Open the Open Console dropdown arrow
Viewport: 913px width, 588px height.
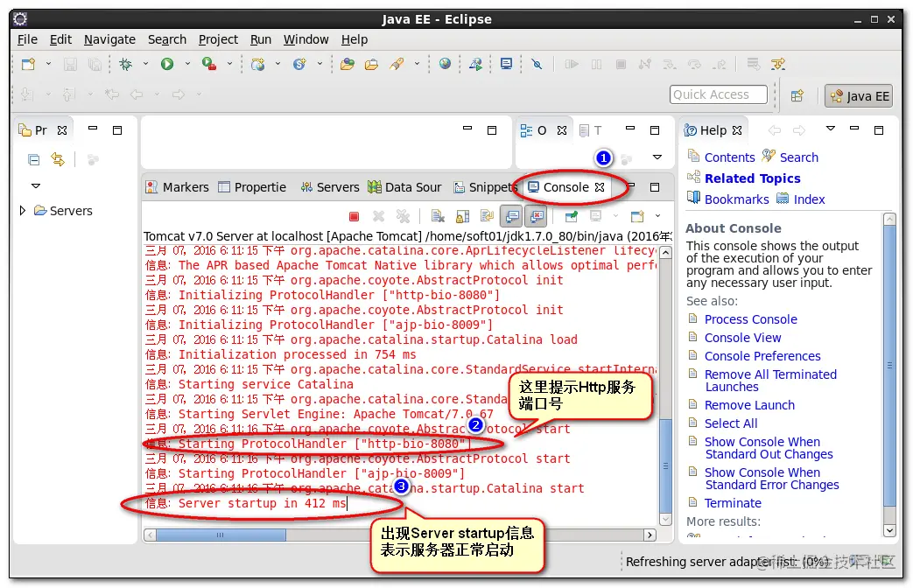pos(658,216)
